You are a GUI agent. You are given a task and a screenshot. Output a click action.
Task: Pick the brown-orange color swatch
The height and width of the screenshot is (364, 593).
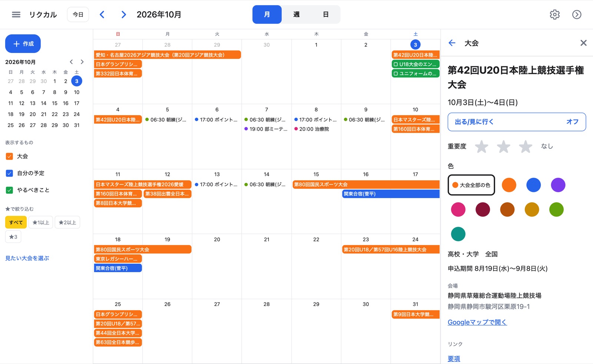(507, 210)
